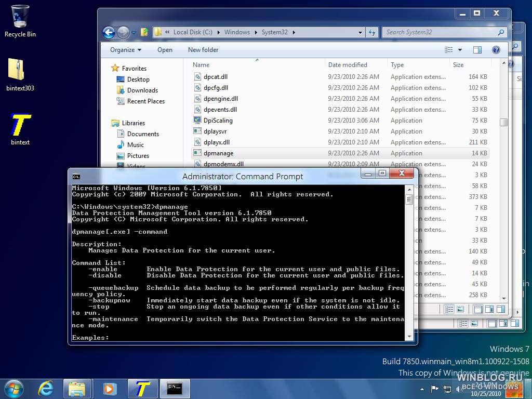
Task: Select Desktop under Favorites
Action: click(133, 79)
